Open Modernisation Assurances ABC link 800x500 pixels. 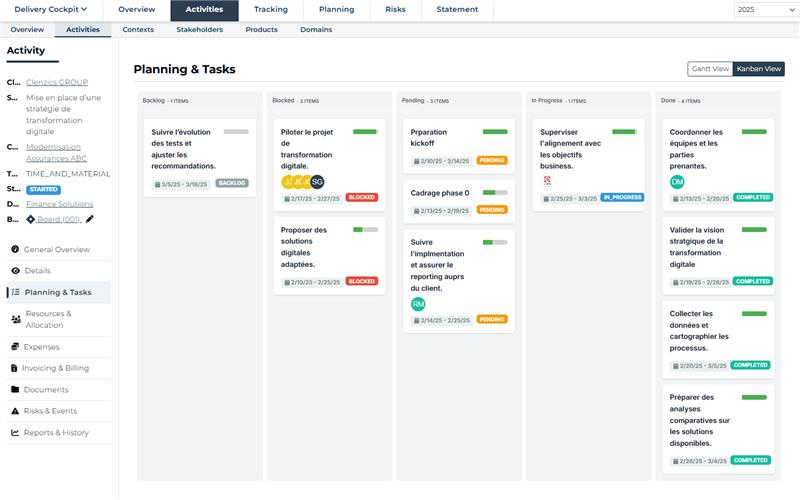click(x=56, y=153)
